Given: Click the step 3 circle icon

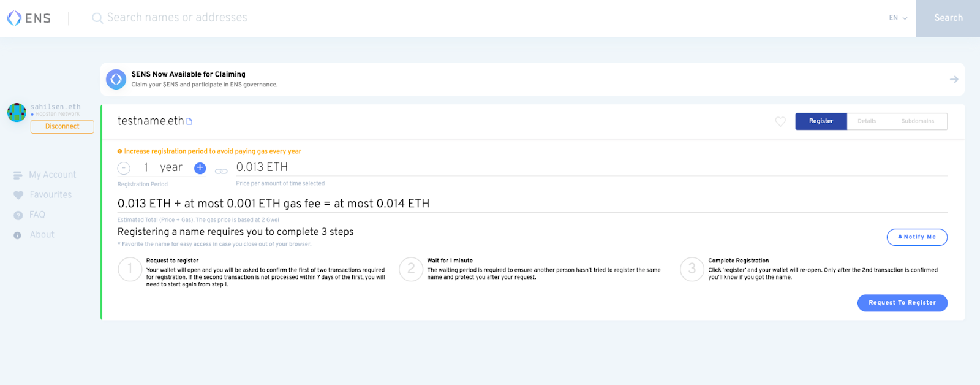Looking at the screenshot, I should [x=692, y=269].
